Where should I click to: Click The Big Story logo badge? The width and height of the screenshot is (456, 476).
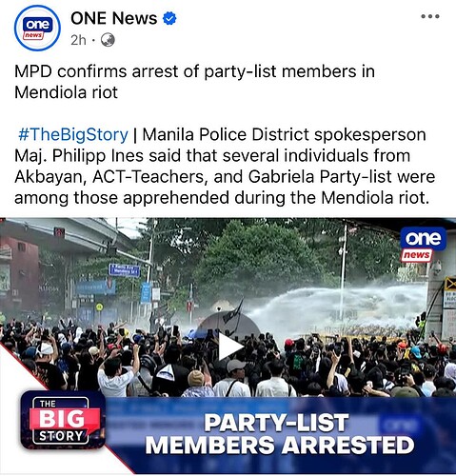(x=63, y=420)
